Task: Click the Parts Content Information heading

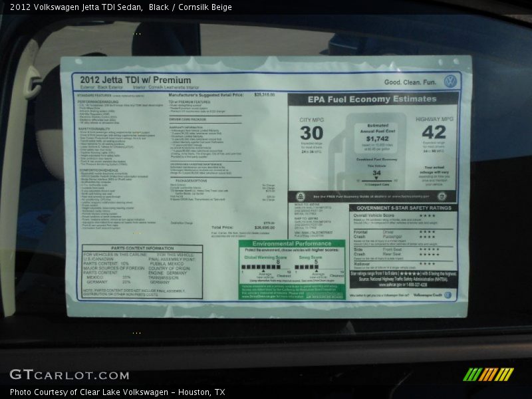Action: click(142, 248)
